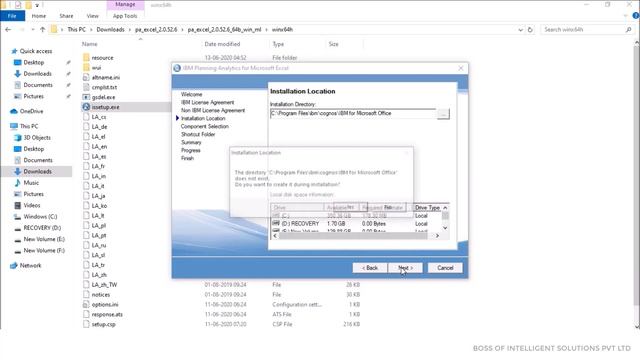The width and height of the screenshot is (640, 360).
Task: Select the highlighted Downloads item under This PC
Action: 37,171
